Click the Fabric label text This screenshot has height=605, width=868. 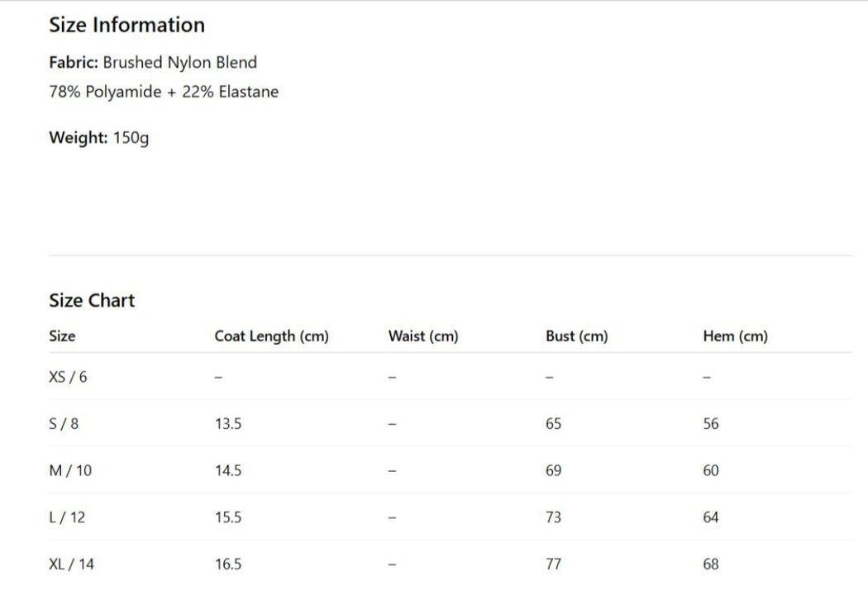click(75, 63)
